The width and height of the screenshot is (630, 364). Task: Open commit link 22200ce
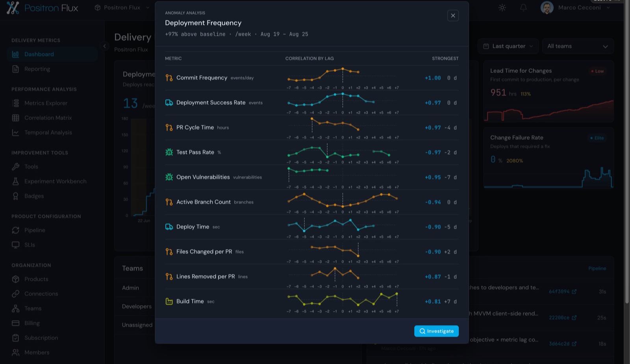tap(563, 318)
